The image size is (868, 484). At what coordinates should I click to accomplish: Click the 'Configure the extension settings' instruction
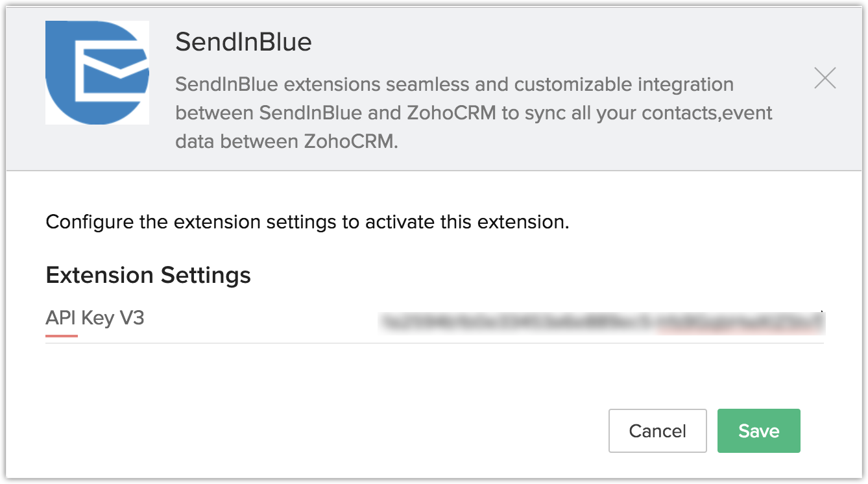[x=307, y=222]
